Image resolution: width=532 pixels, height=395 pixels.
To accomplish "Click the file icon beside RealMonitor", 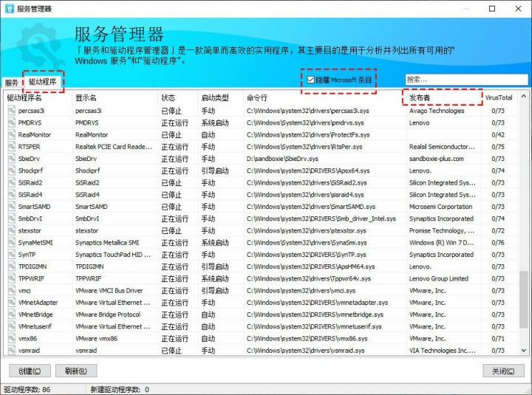I will pyautogui.click(x=12, y=134).
